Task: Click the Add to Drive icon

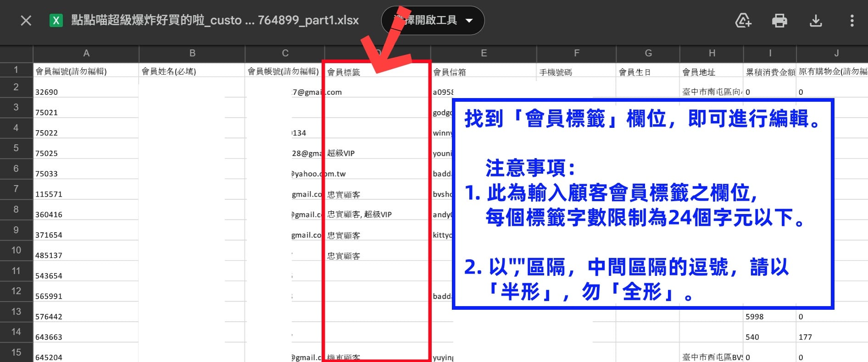Action: click(743, 21)
